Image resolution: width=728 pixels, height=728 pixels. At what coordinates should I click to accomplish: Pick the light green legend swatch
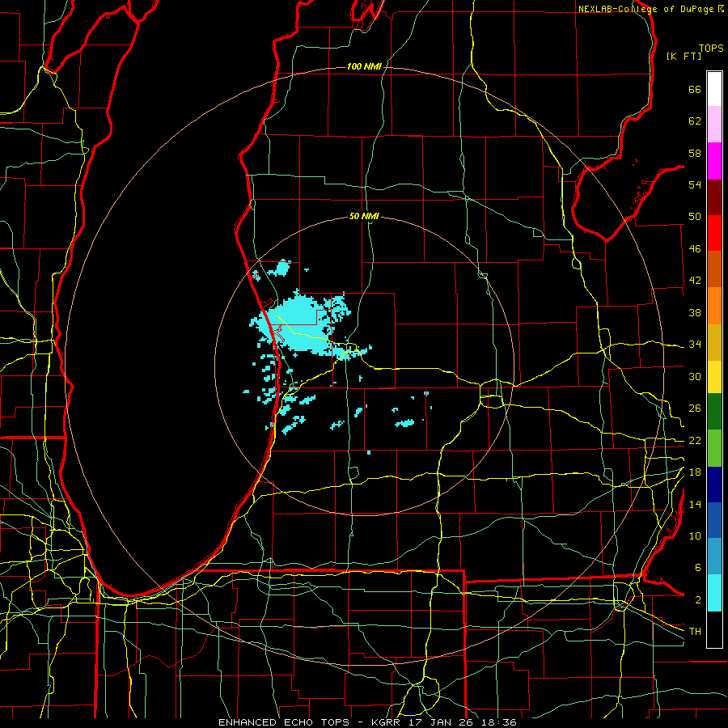pyautogui.click(x=714, y=448)
